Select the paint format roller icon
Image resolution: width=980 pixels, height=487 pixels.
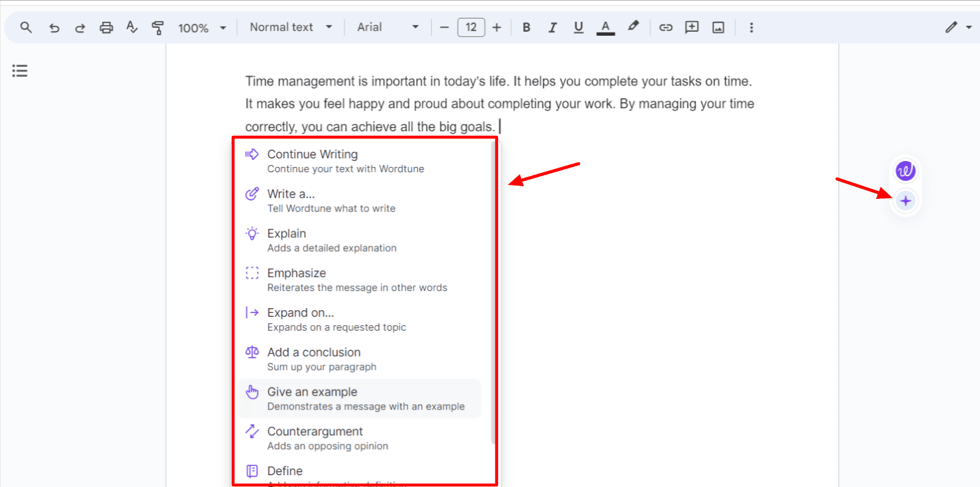(158, 28)
